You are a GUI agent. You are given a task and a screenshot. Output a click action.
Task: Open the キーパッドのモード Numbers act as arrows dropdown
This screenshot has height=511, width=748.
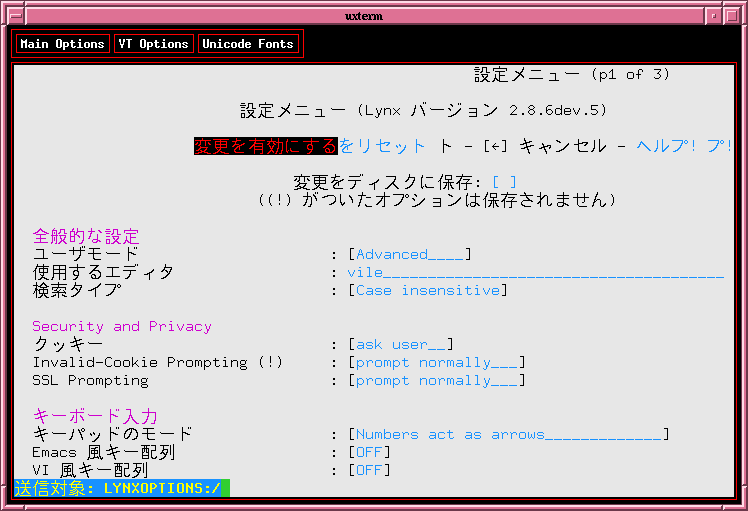pyautogui.click(x=508, y=434)
